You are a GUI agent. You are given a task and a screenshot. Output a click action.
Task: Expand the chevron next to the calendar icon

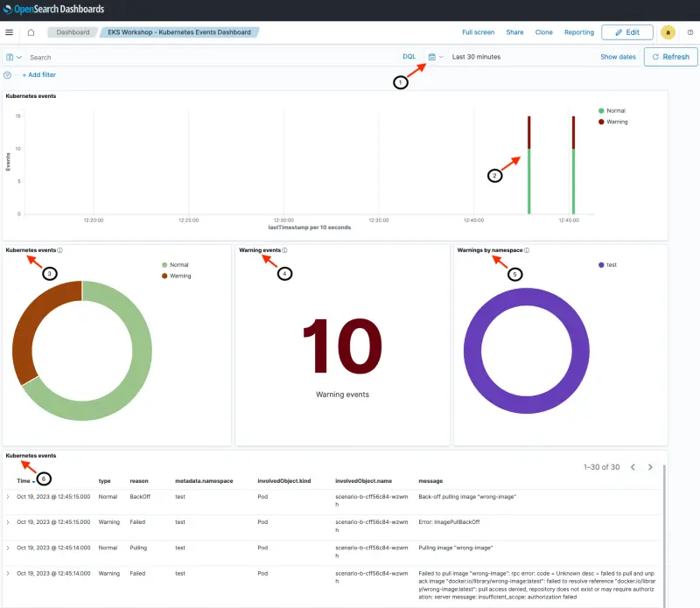coord(441,56)
